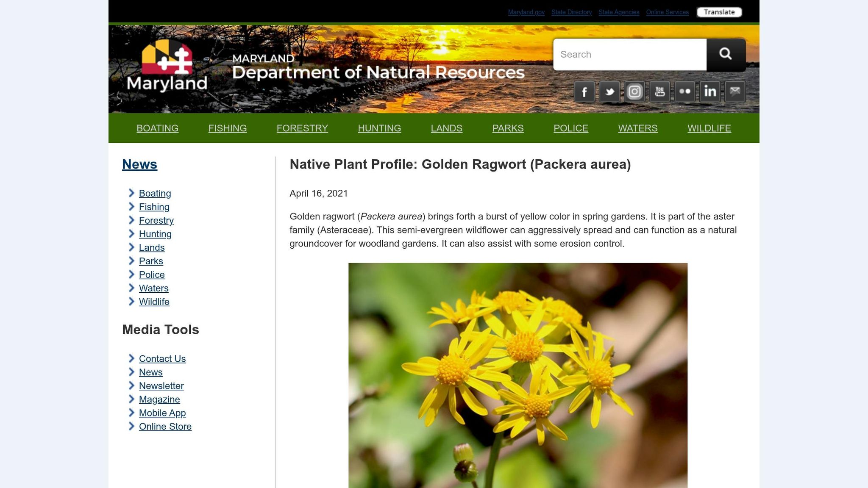Click the date April 16, 2021

pos(318,194)
